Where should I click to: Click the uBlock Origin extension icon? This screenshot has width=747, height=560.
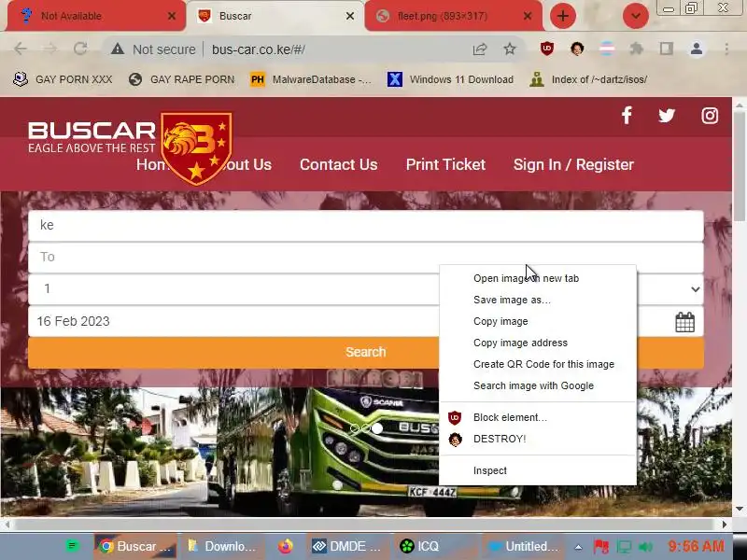point(547,49)
